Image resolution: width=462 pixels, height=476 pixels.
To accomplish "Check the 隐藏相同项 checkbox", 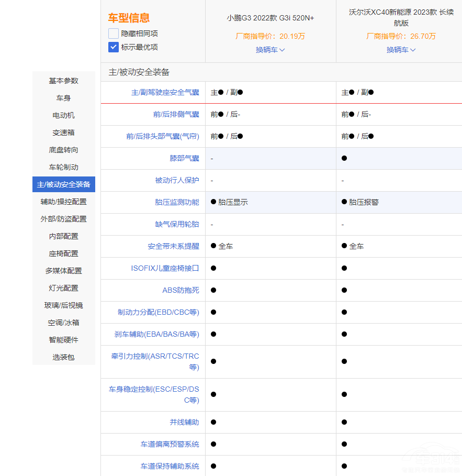I will coord(114,34).
